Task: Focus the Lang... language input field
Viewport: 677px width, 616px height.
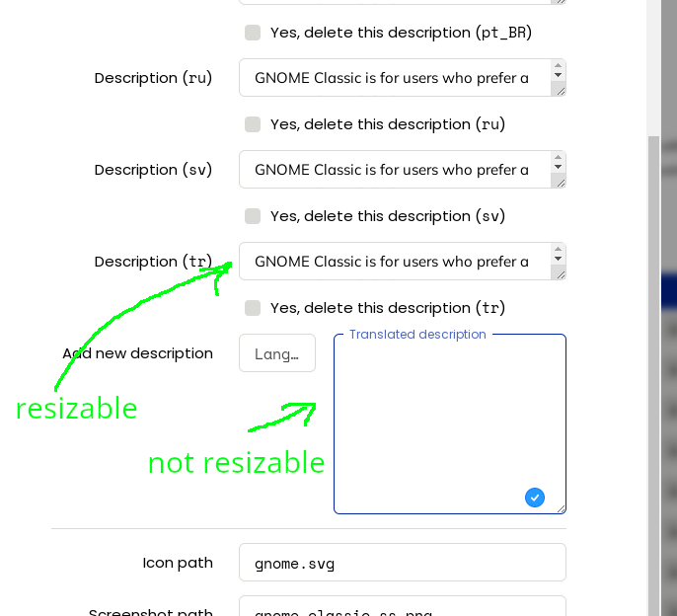Action: 277,353
